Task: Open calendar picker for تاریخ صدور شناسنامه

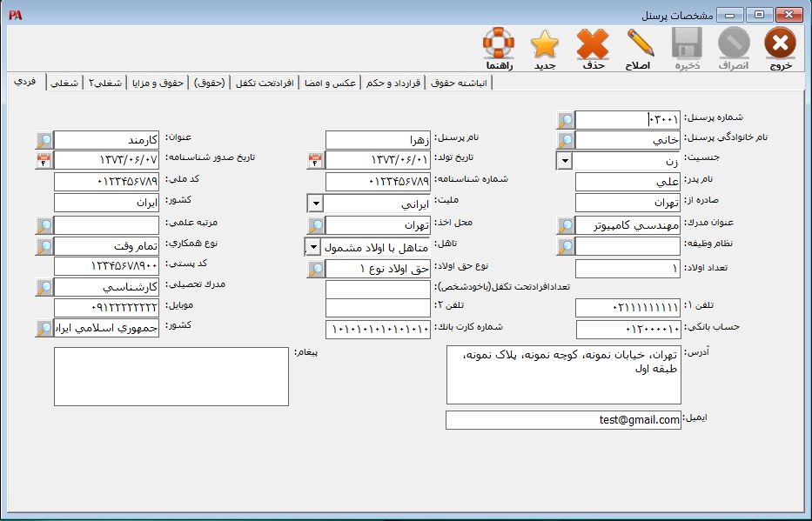Action: [x=44, y=160]
